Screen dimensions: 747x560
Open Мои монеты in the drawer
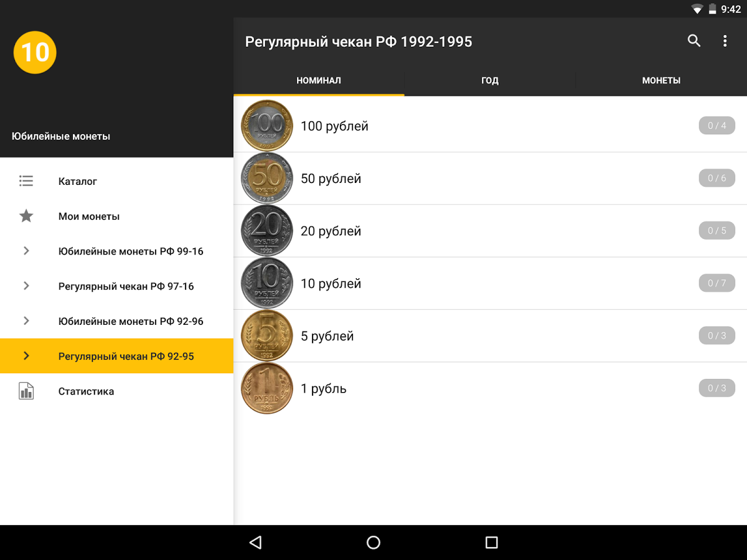click(x=116, y=216)
